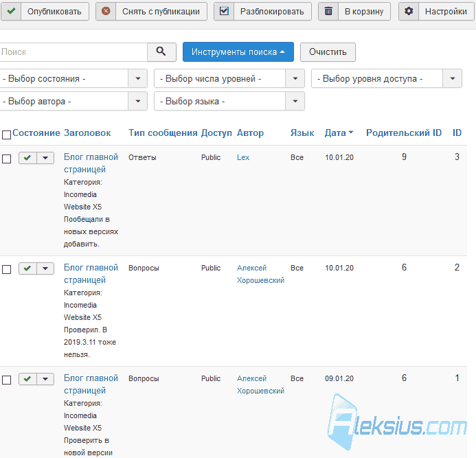Toggle published state of row ID 1
The height and width of the screenshot is (458, 476).
(x=27, y=379)
